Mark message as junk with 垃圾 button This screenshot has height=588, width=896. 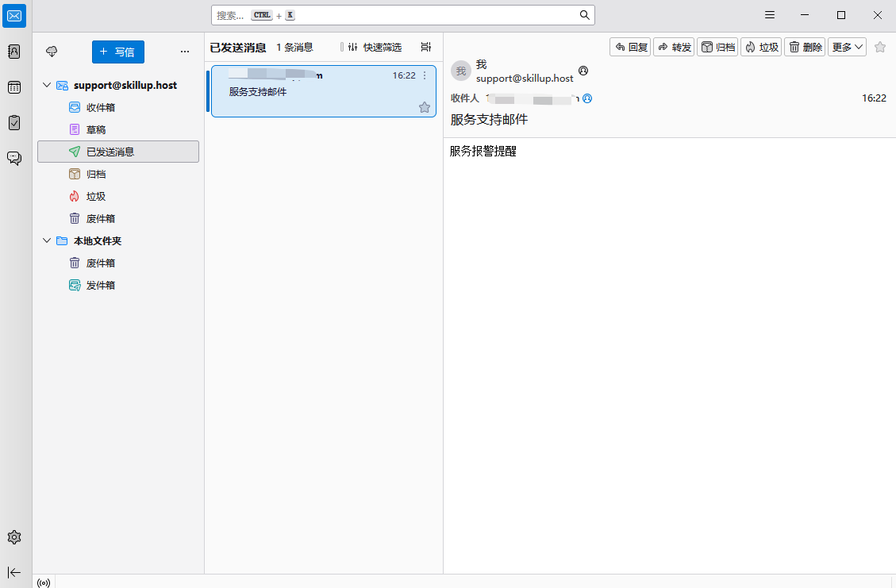pyautogui.click(x=761, y=48)
